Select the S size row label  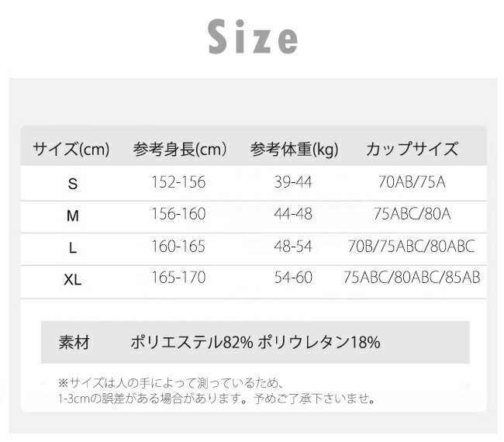coord(73,184)
